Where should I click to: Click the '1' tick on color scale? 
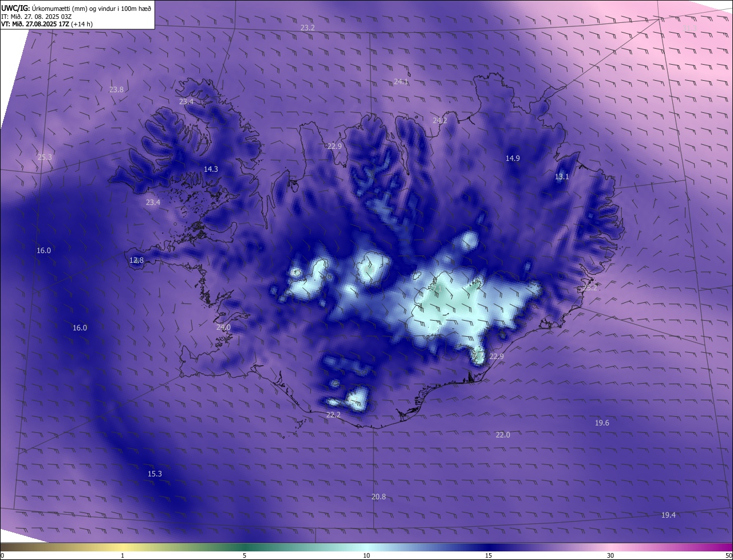pyautogui.click(x=123, y=555)
